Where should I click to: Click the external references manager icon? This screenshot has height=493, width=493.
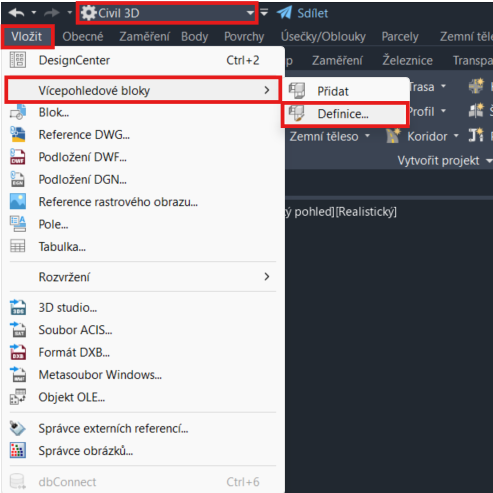tap(18, 428)
